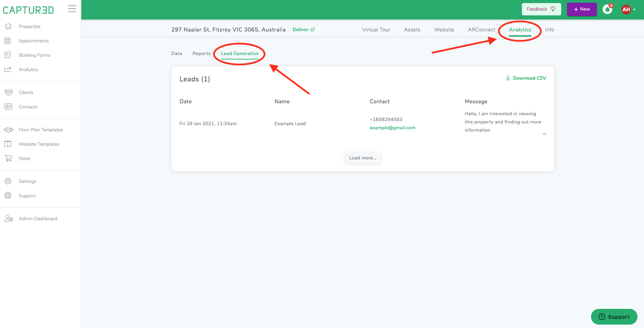
Task: Click the Store shopping cart icon
Action: 8,158
